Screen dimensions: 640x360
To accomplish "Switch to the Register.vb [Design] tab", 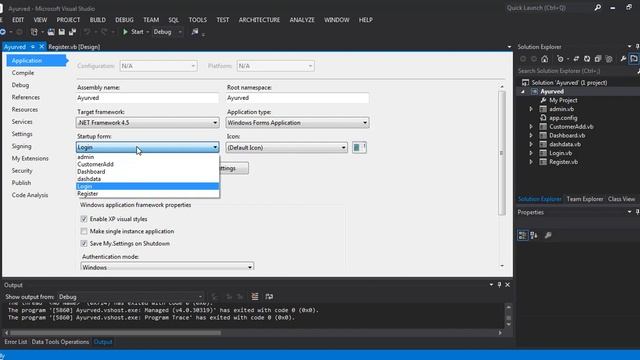I will click(x=74, y=47).
